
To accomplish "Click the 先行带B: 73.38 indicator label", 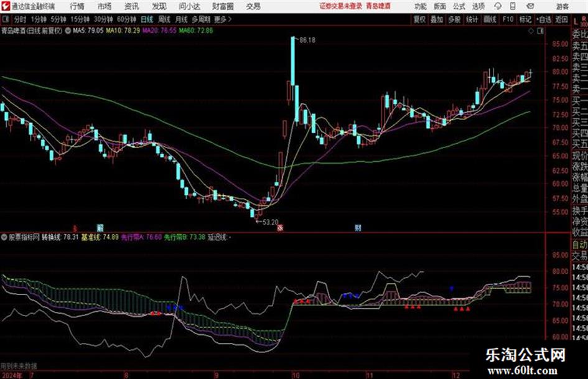I will tap(185, 237).
